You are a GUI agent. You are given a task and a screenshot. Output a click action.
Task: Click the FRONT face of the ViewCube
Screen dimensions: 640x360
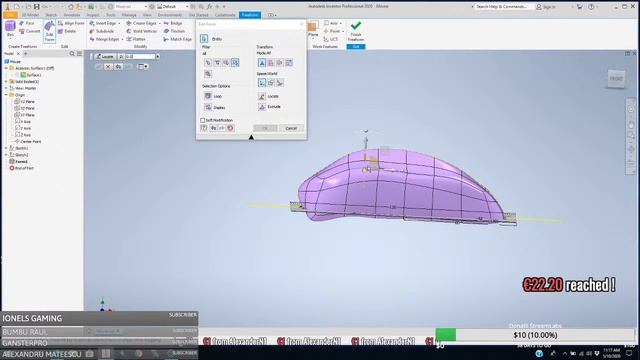(x=616, y=78)
